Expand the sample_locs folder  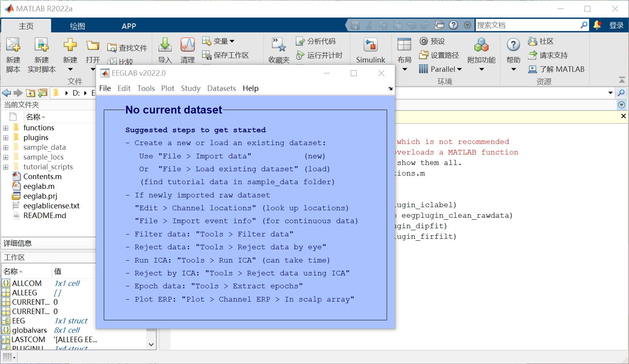(5, 157)
